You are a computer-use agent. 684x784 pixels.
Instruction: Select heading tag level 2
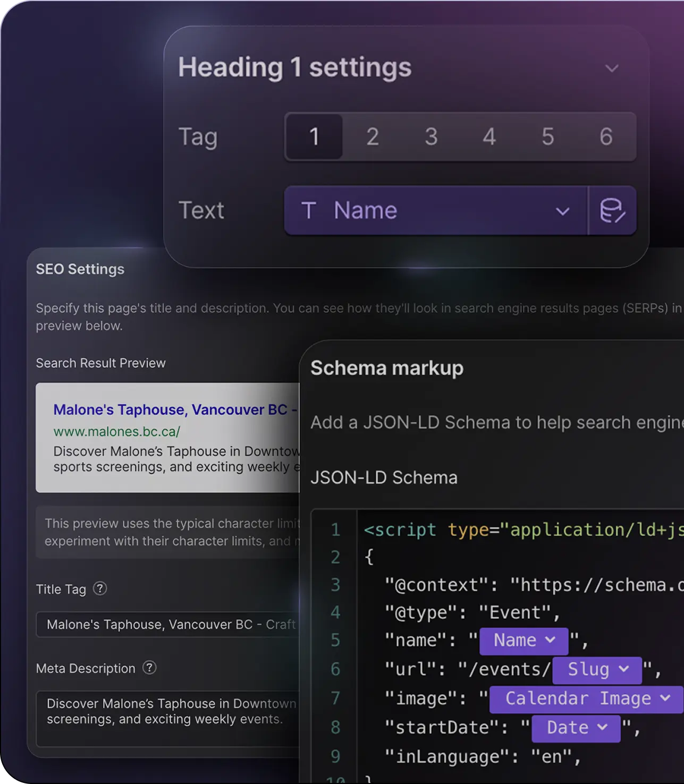(x=373, y=137)
